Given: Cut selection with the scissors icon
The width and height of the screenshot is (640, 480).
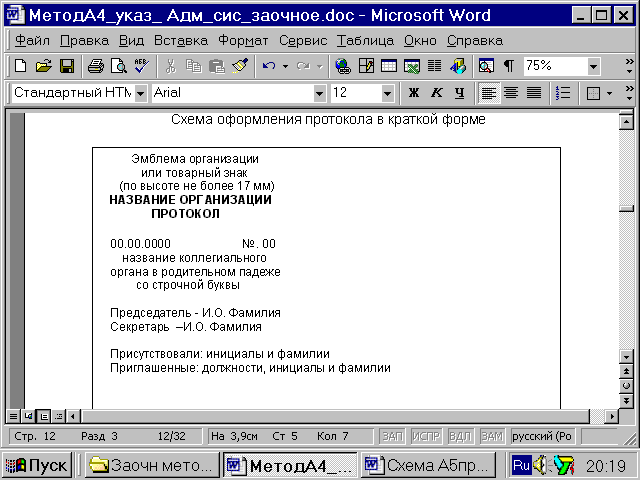Looking at the screenshot, I should pyautogui.click(x=171, y=66).
